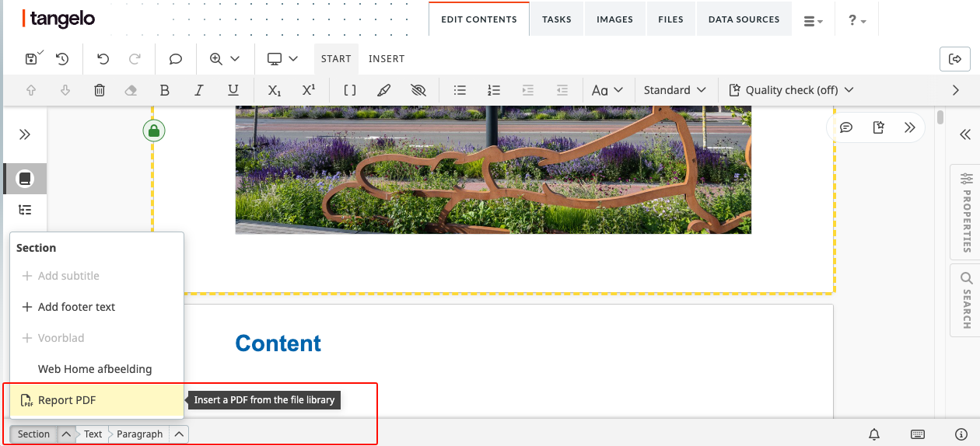Apply bulleted list
980x446 pixels.
click(x=460, y=90)
